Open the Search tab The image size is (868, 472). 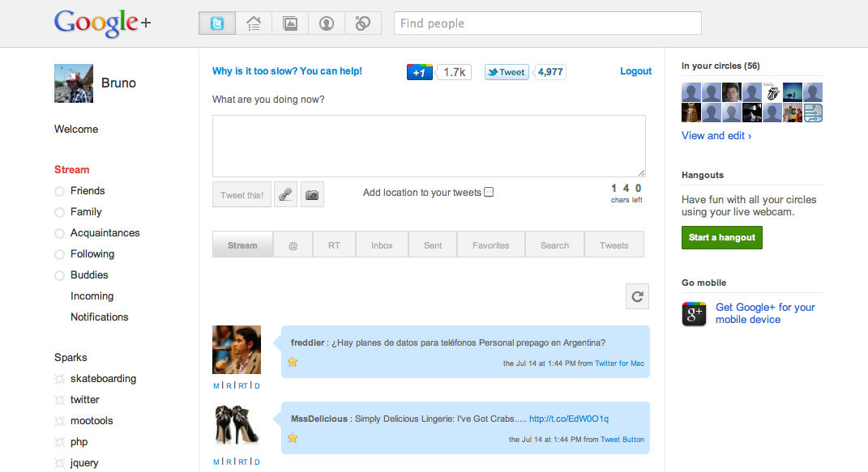(554, 245)
